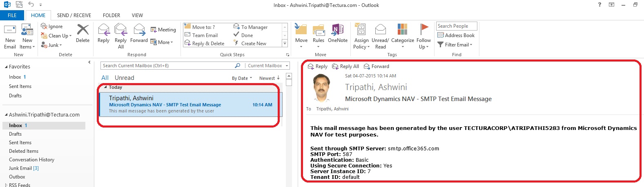Click Forward in the reading pane
Screen dimensions: 644x187
tap(377, 66)
